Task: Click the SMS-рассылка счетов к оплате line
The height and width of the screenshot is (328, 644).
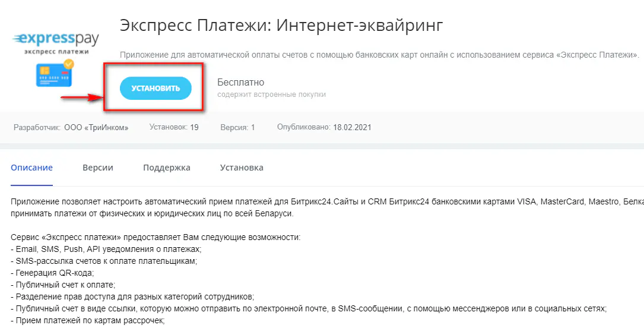Action: [x=104, y=261]
